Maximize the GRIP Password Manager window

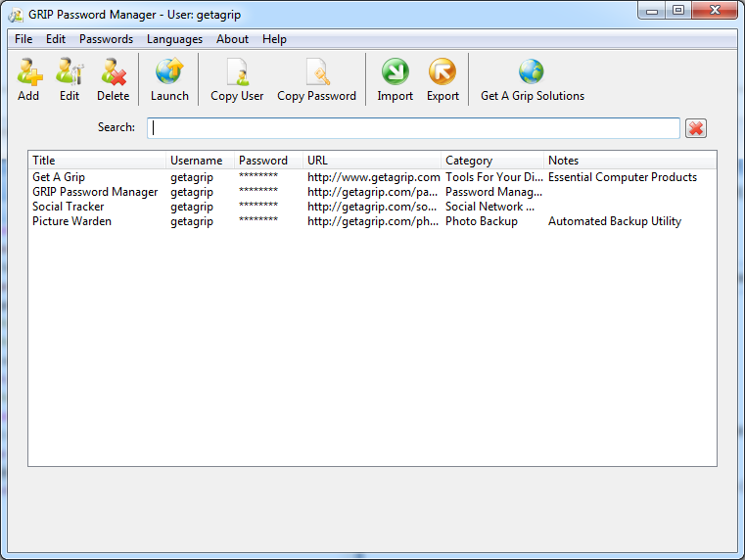(678, 11)
